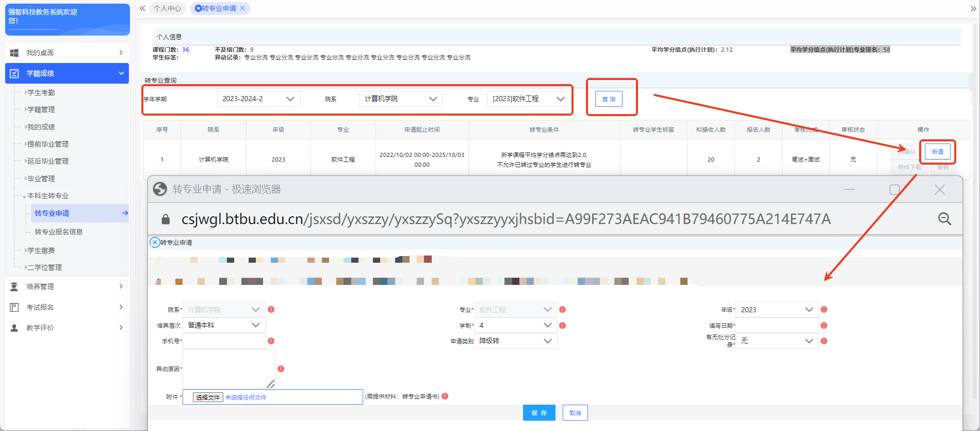Close the 转专业申请 tab via its x
This screenshot has height=431, width=980.
pos(242,8)
